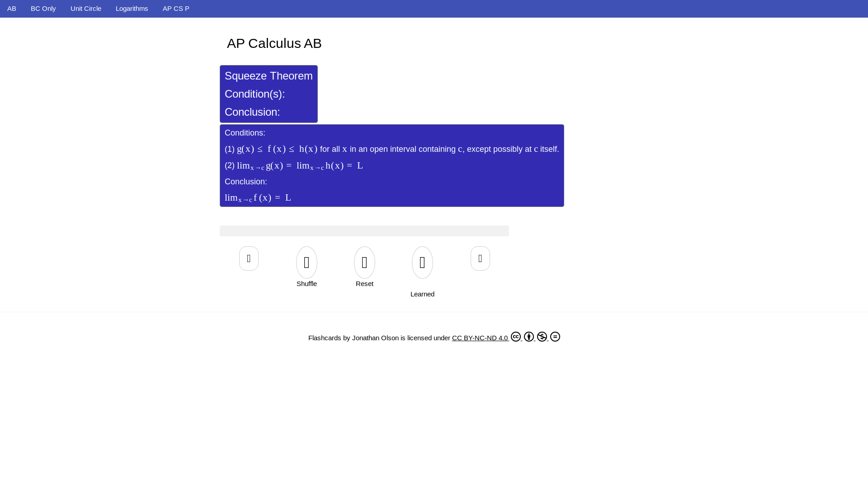The height and width of the screenshot is (488, 868).
Task: Click 'Flashcards by Jonathan Olson' footer text
Action: tap(354, 338)
